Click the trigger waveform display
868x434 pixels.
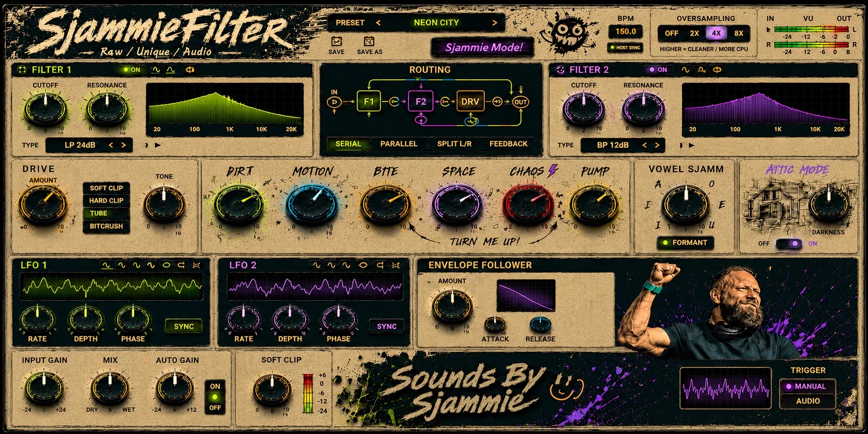coord(726,388)
